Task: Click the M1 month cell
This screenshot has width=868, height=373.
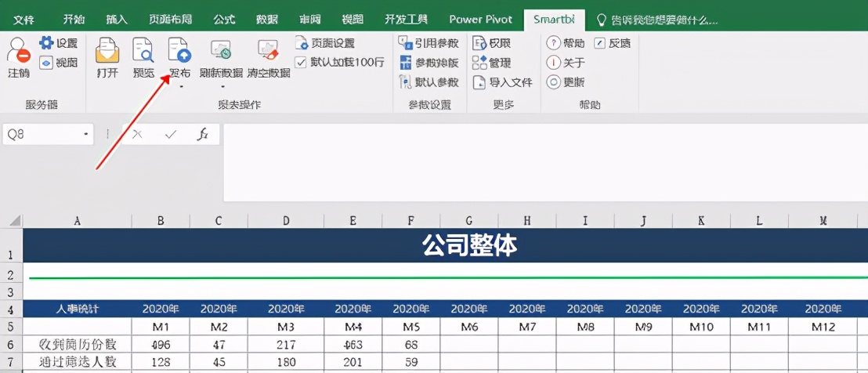Action: (x=161, y=327)
